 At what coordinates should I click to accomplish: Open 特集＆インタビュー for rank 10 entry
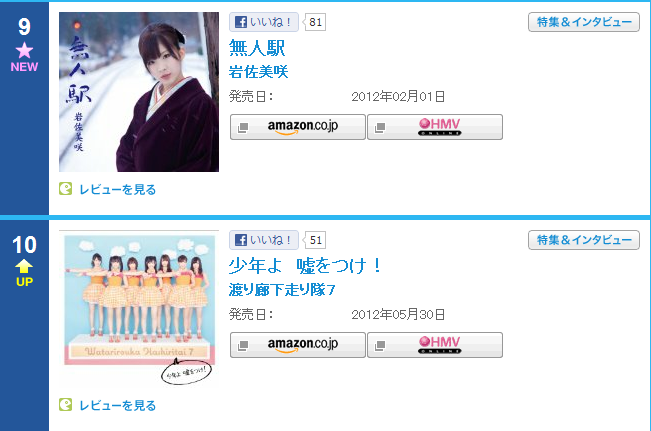coord(584,240)
